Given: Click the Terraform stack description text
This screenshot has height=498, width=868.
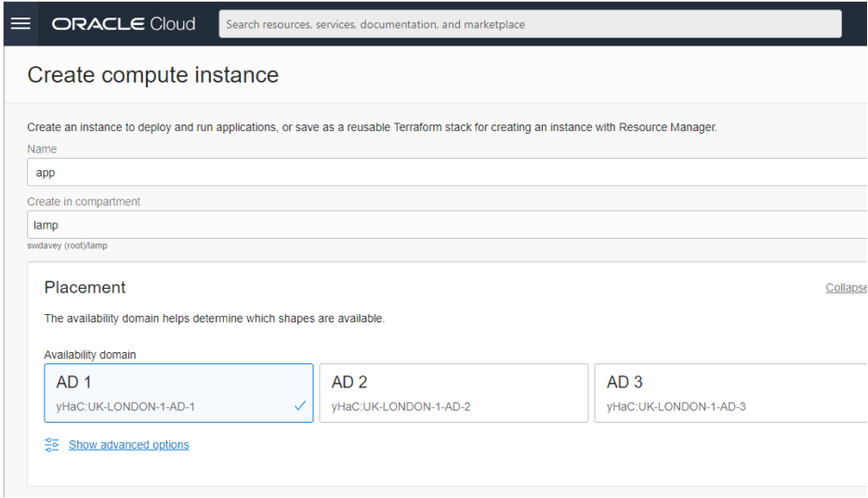Looking at the screenshot, I should (x=372, y=127).
